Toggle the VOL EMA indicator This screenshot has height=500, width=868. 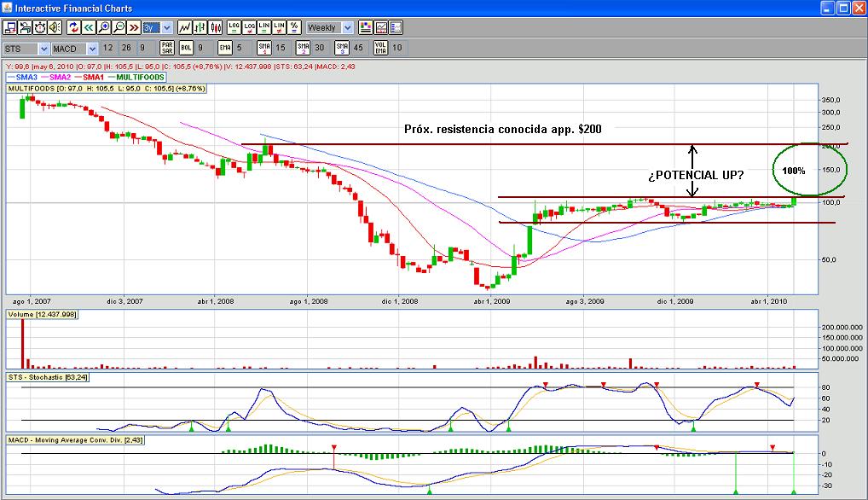pos(381,48)
